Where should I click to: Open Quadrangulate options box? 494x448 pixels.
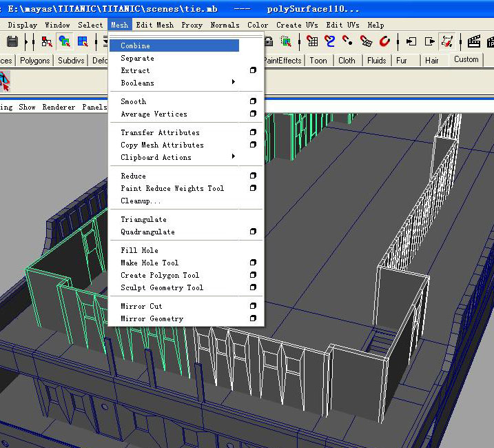253,232
